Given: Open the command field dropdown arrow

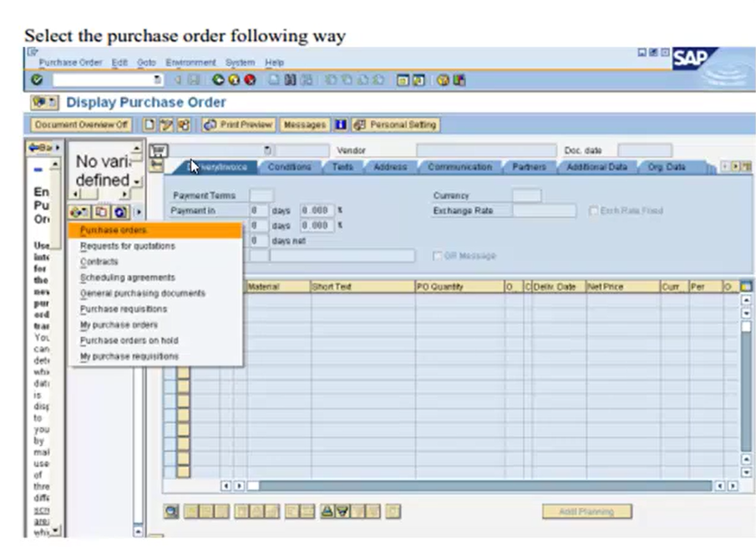Looking at the screenshot, I should [157, 79].
